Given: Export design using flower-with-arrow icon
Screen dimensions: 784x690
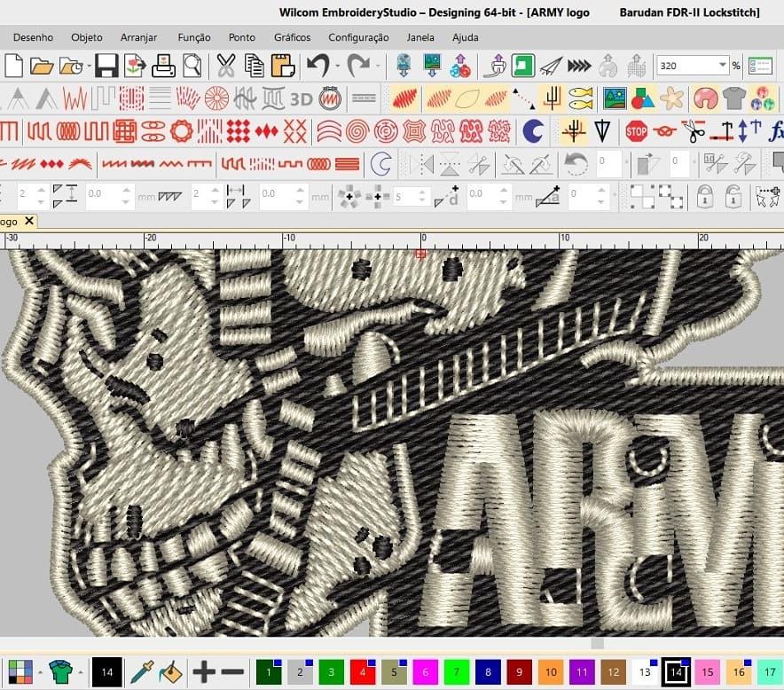Looking at the screenshot, I should (135, 66).
